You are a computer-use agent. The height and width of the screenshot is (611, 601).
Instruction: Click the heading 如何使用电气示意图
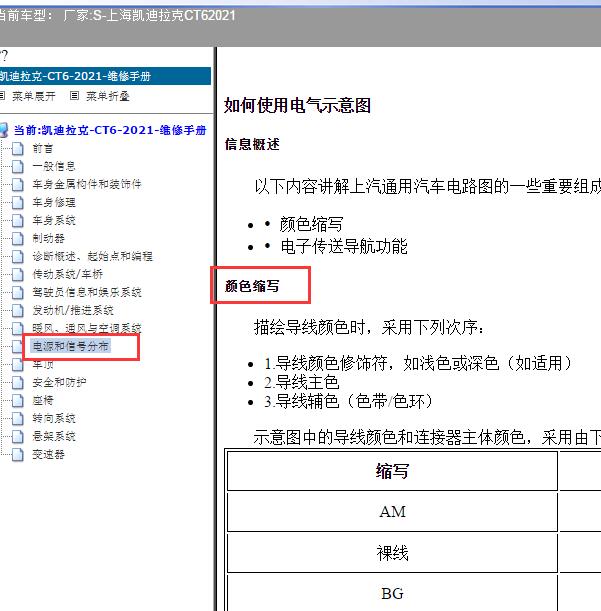point(297,105)
